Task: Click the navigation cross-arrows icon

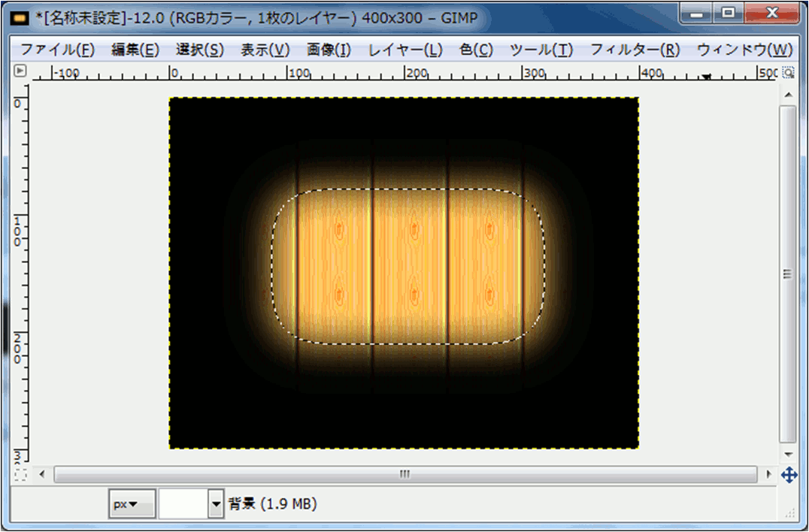Action: coord(789,475)
